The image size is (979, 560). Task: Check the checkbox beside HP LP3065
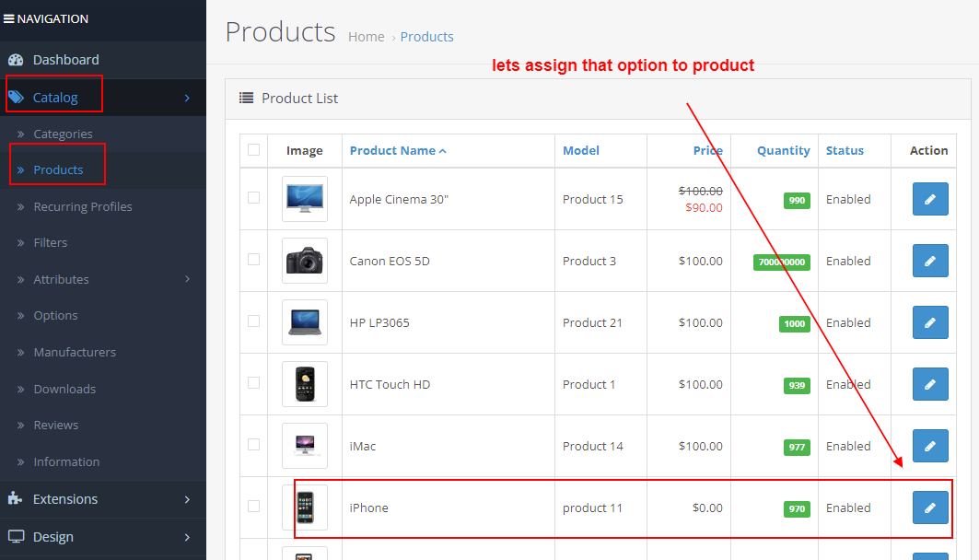[253, 322]
